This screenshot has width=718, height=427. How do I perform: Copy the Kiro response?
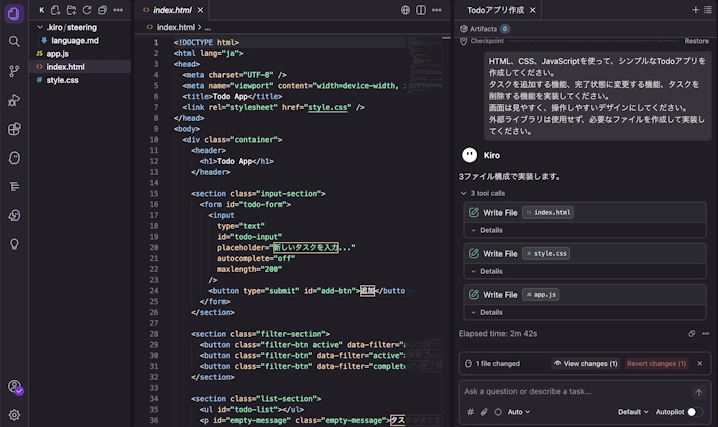coord(691,334)
